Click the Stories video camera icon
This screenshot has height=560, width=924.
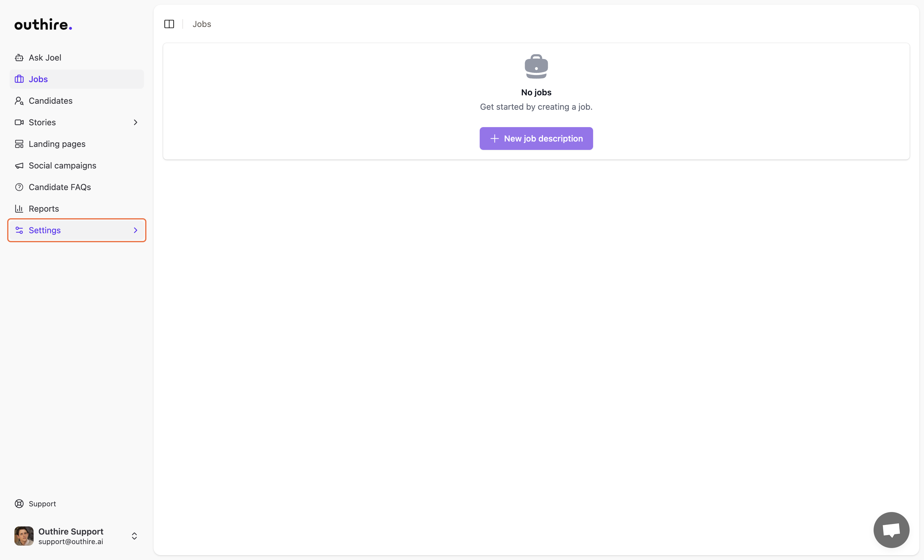pyautogui.click(x=19, y=122)
